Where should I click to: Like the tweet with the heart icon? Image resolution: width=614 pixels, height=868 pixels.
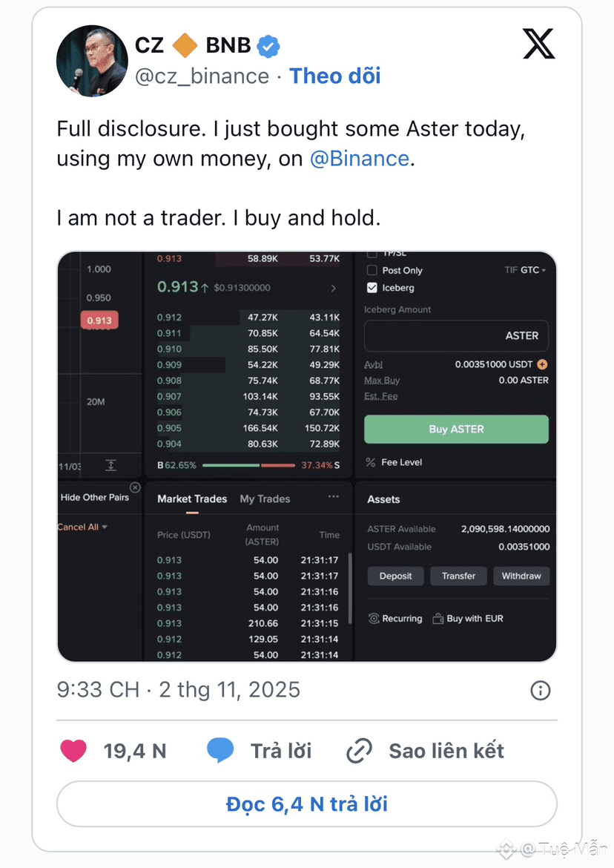(73, 751)
